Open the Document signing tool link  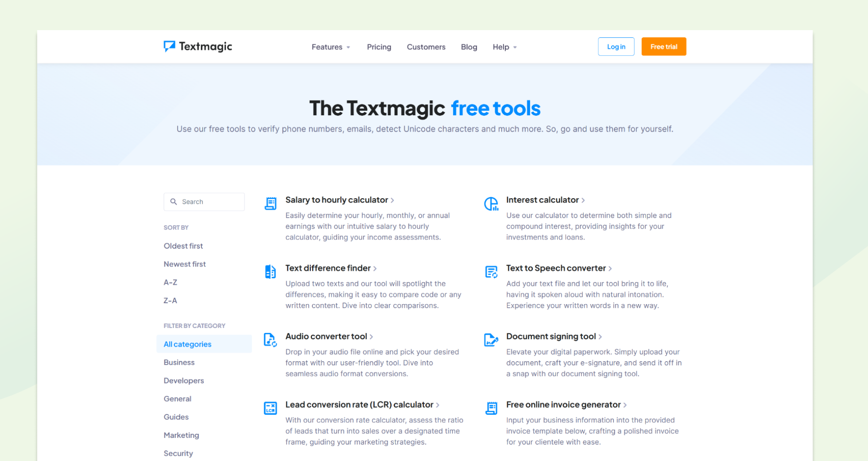tap(554, 336)
